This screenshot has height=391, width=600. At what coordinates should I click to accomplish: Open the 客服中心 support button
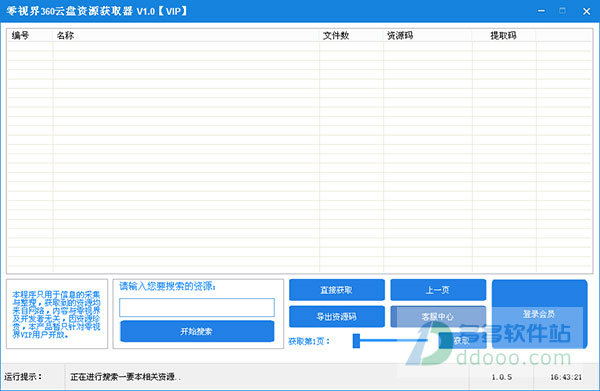click(438, 316)
